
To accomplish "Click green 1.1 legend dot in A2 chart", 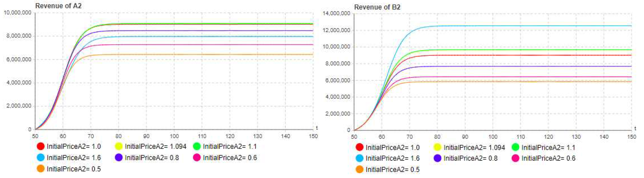I will point(197,146).
